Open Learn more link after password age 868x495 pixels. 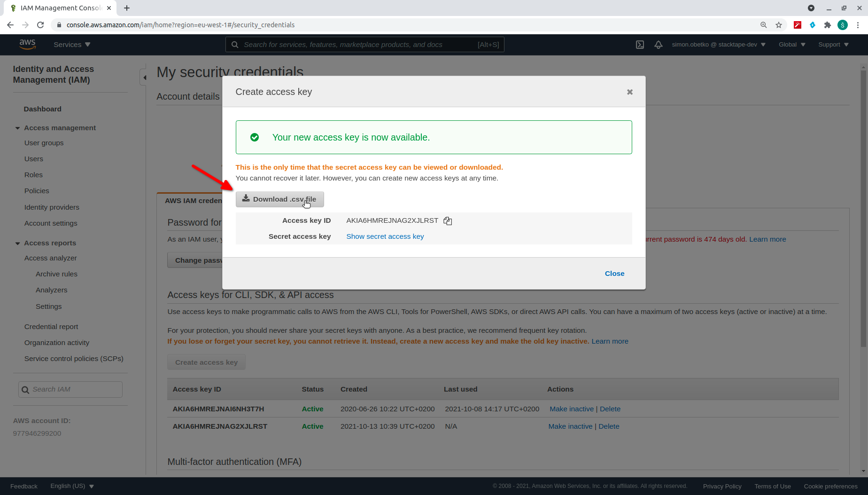[767, 239]
